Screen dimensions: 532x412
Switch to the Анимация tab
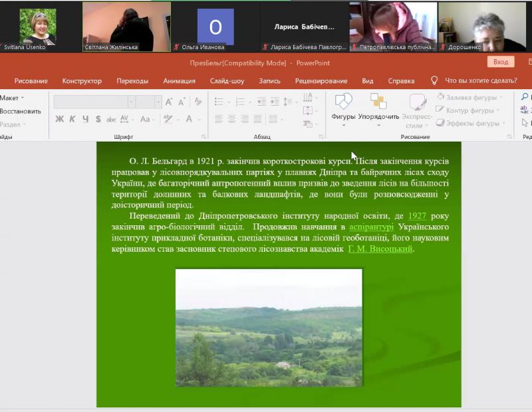click(x=179, y=81)
